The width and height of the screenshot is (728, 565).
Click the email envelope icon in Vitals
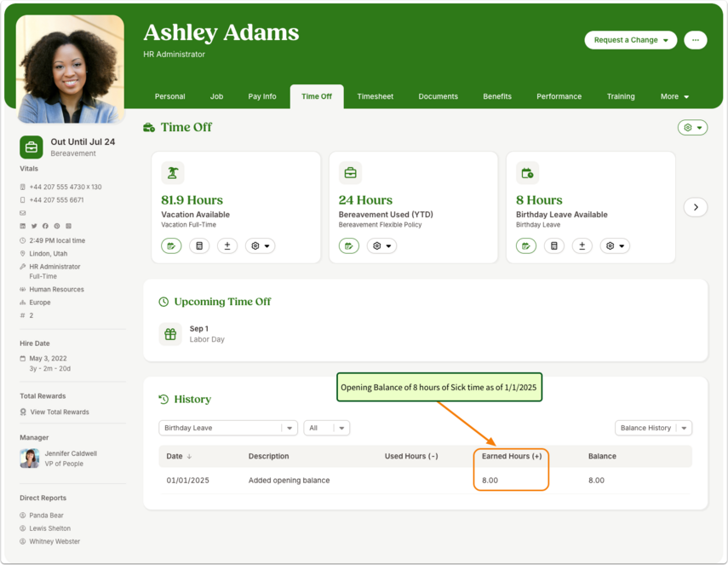pyautogui.click(x=23, y=213)
